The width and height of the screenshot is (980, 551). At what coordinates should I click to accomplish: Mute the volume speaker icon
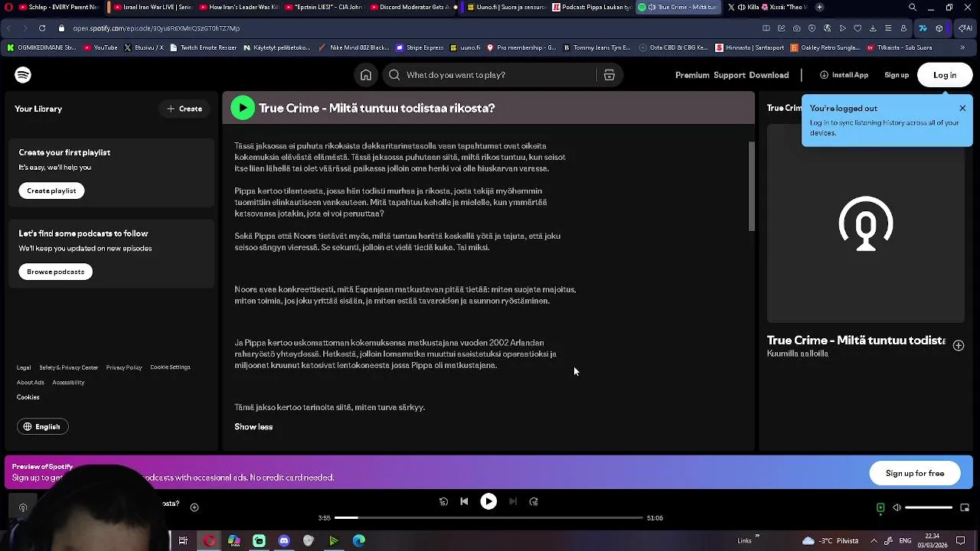[x=897, y=507]
